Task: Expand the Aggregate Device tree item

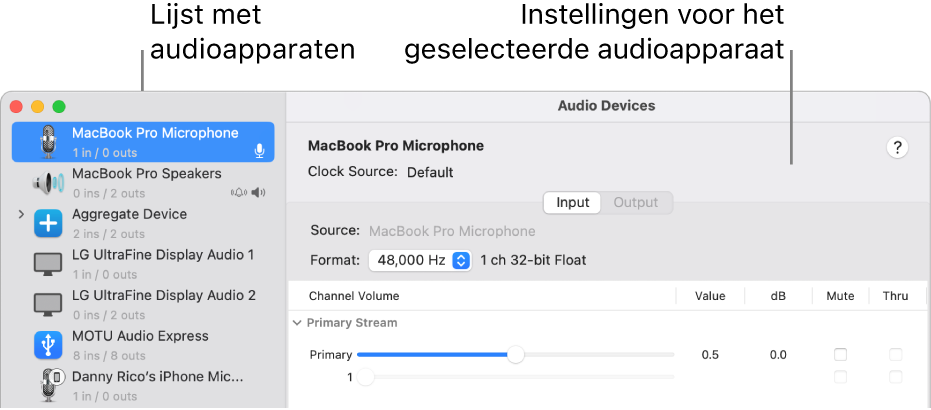Action: pos(20,215)
